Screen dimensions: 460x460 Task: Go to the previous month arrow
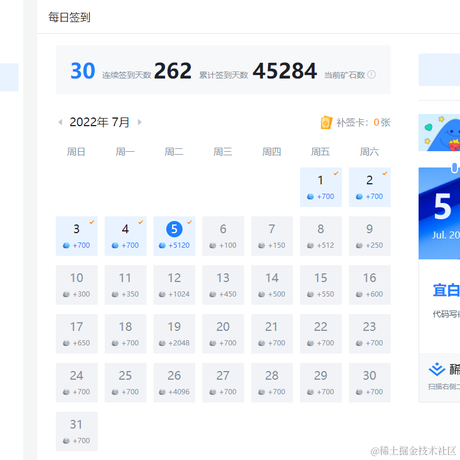click(x=60, y=122)
